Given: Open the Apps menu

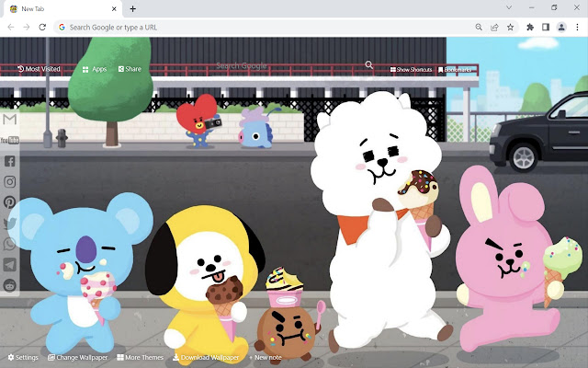Looking at the screenshot, I should pos(95,69).
